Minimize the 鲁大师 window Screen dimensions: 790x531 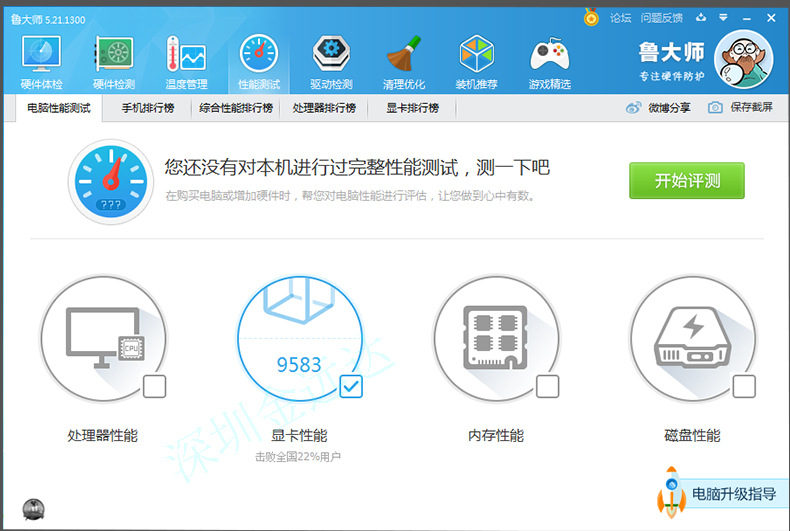click(747, 18)
